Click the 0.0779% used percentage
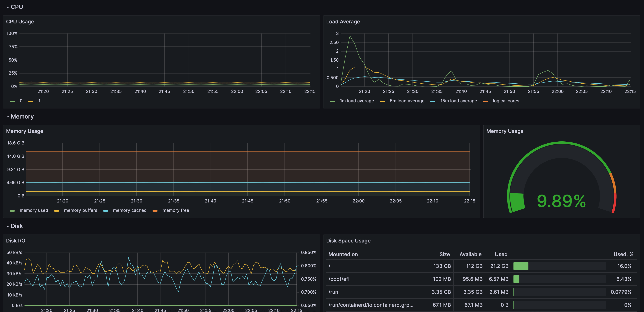This screenshot has width=644, height=312. [621, 292]
